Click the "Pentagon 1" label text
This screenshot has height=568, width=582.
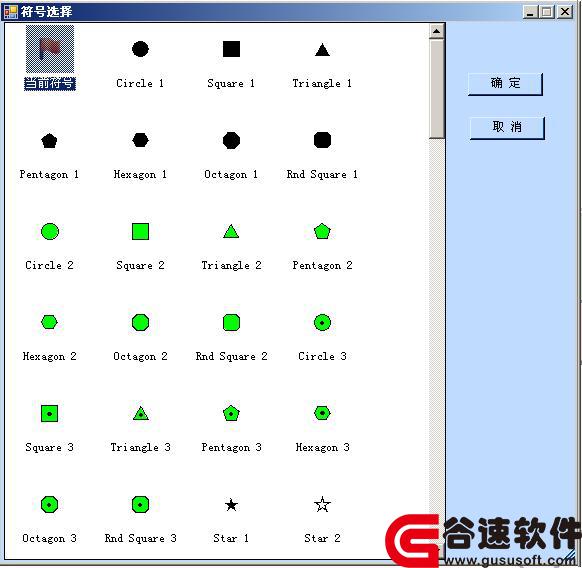coord(49,174)
